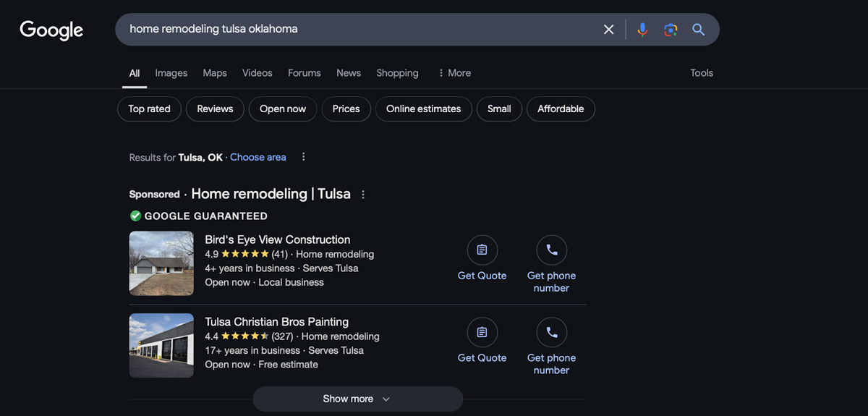
Task: Open the News tab
Action: pos(349,73)
